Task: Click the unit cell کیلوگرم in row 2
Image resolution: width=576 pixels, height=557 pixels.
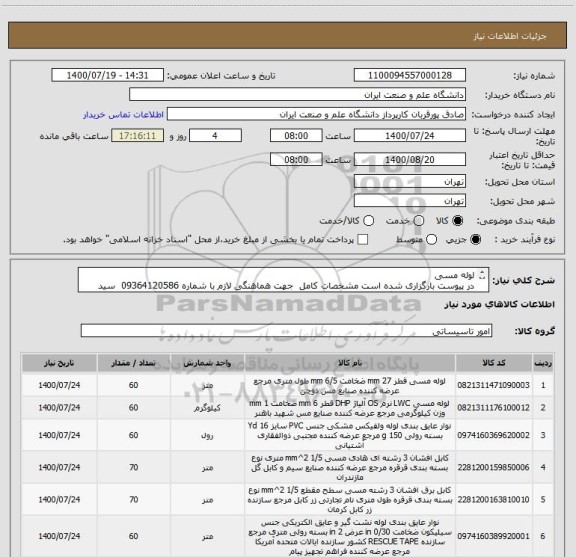Action: pyautogui.click(x=207, y=408)
